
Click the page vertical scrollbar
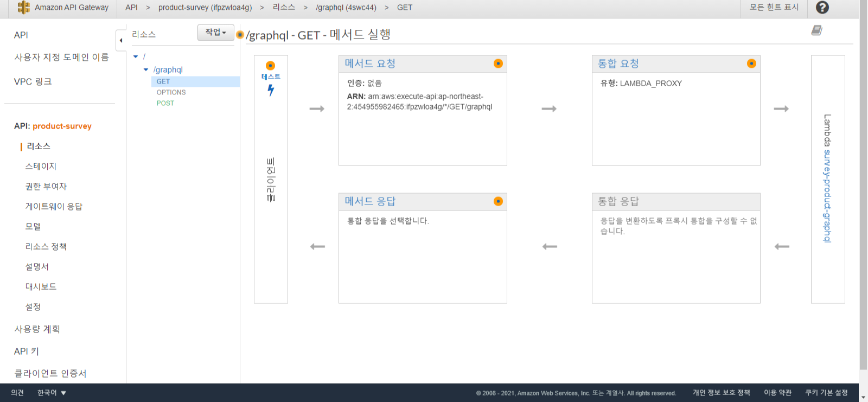(x=864, y=184)
